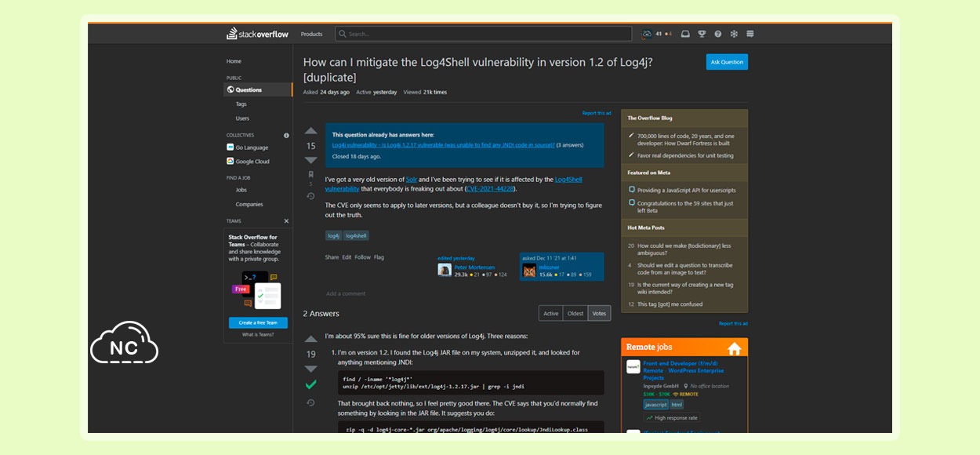
Task: Click 'Report this ad' above Overflow Blog
Action: tap(596, 113)
